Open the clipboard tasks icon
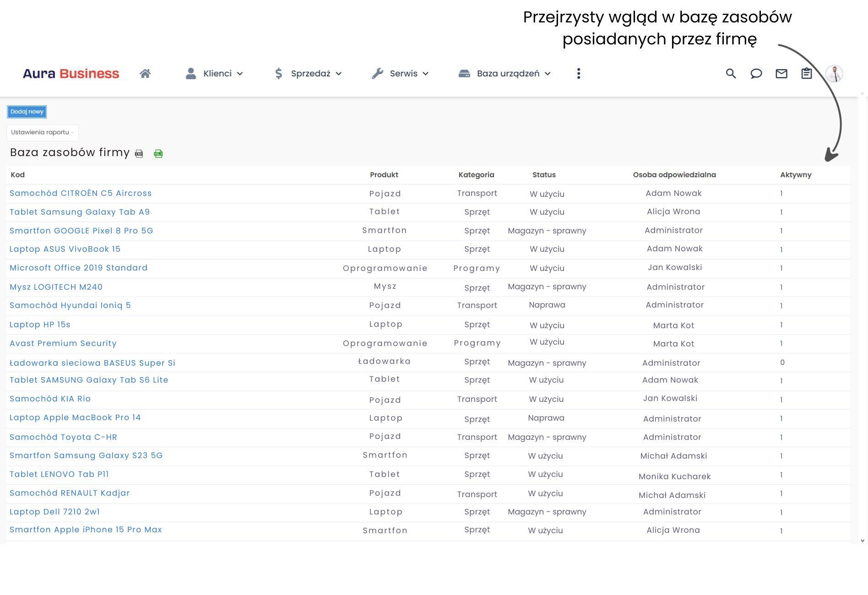868x595 pixels. [806, 74]
